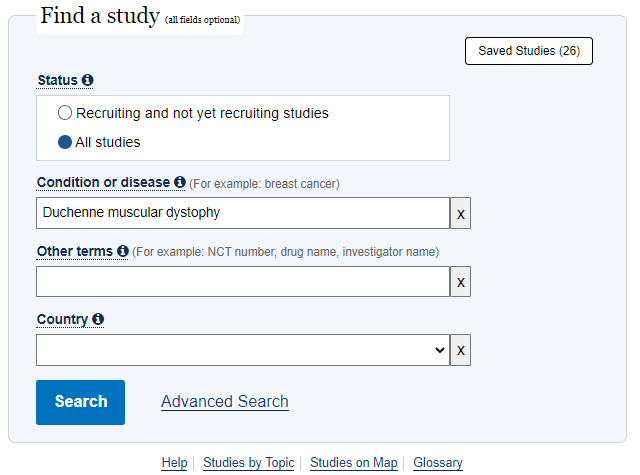
Task: Clear the Condition or disease field with X
Action: pos(461,213)
